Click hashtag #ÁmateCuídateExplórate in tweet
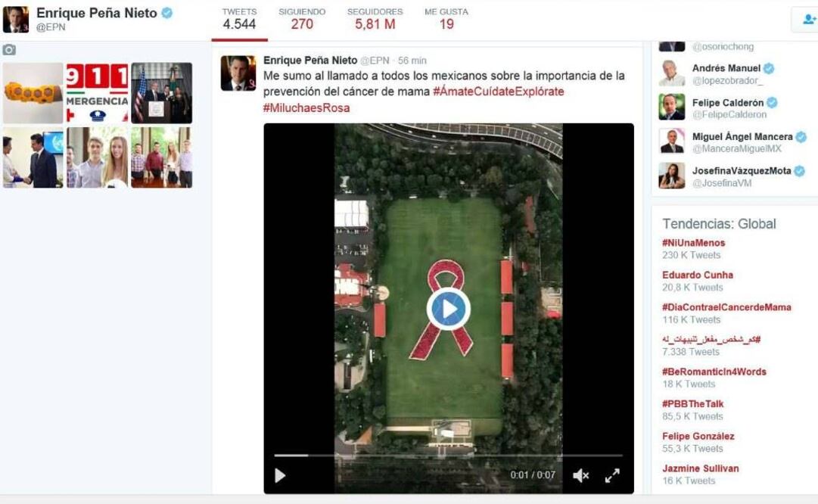The height and width of the screenshot is (504, 818). click(x=499, y=92)
